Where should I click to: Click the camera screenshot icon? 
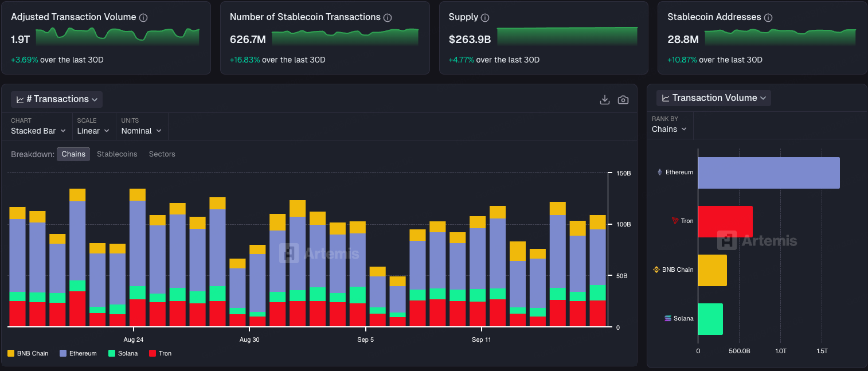[x=623, y=100]
